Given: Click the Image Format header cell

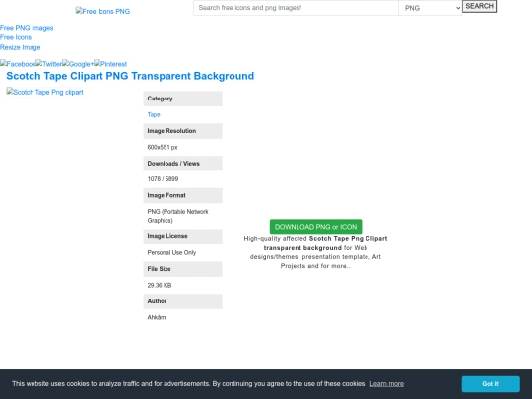Looking at the screenshot, I should [x=183, y=195].
